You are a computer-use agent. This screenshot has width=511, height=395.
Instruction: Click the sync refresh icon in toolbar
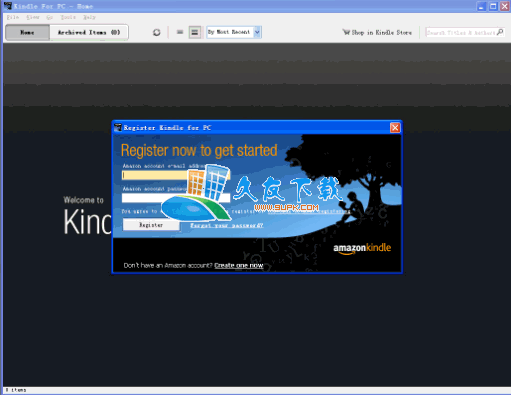[x=156, y=32]
